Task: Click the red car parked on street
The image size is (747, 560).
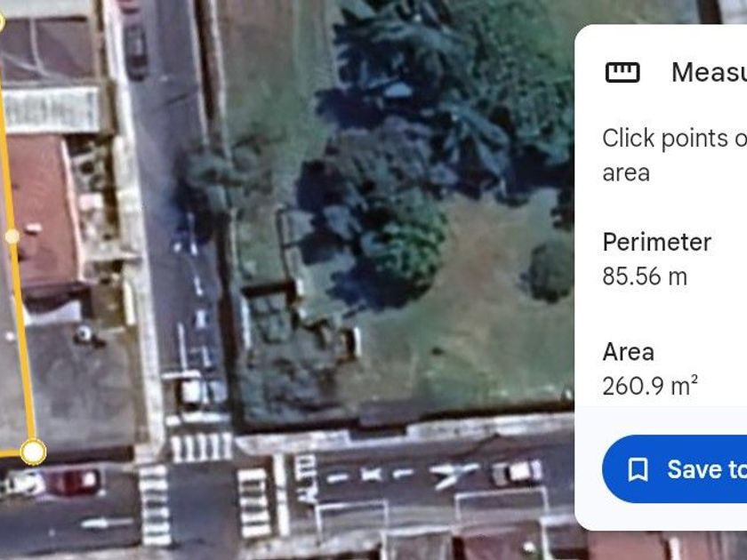Action: coord(75,482)
